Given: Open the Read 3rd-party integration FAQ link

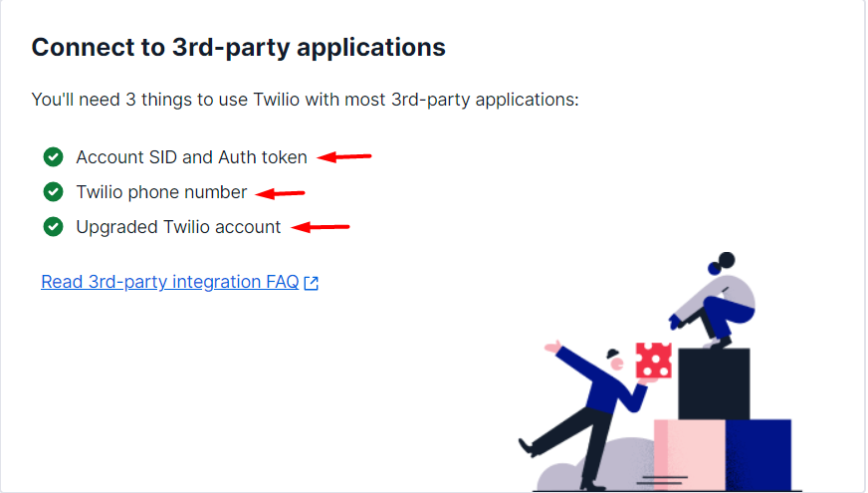Looking at the screenshot, I should [170, 282].
